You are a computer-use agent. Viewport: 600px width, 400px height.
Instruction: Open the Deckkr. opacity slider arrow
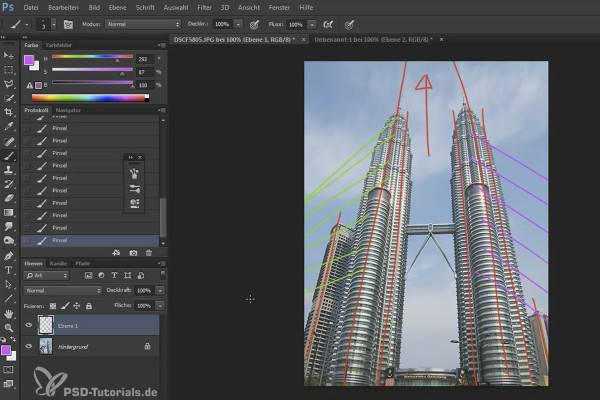(x=238, y=24)
